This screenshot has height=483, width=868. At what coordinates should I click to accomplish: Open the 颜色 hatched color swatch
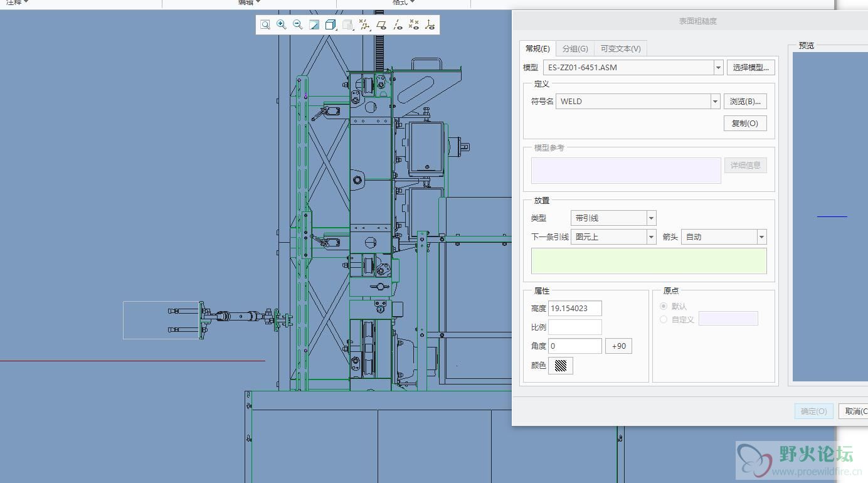tap(561, 366)
